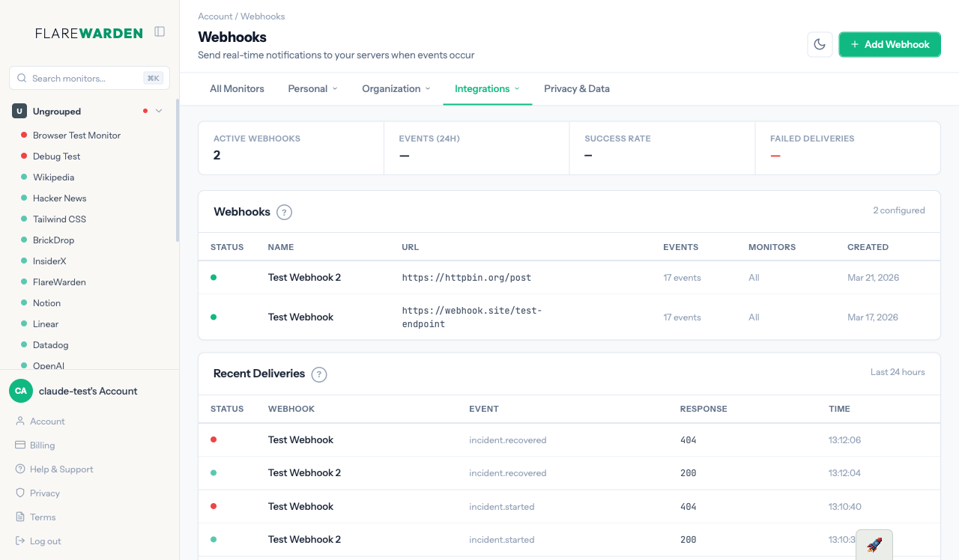Click the Add Webhook button

pos(889,44)
